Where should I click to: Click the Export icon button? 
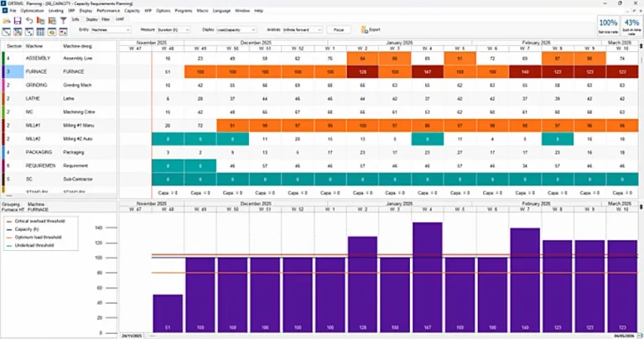click(x=371, y=29)
